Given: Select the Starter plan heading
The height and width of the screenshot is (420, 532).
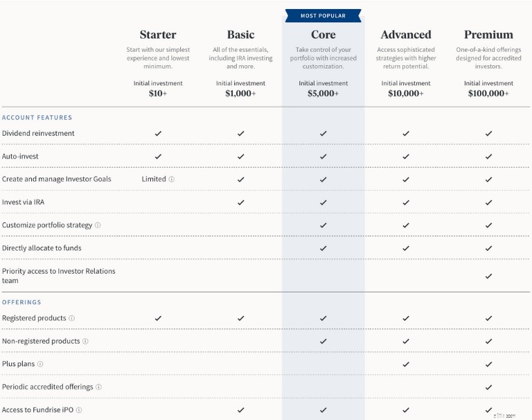Looking at the screenshot, I should tap(158, 35).
